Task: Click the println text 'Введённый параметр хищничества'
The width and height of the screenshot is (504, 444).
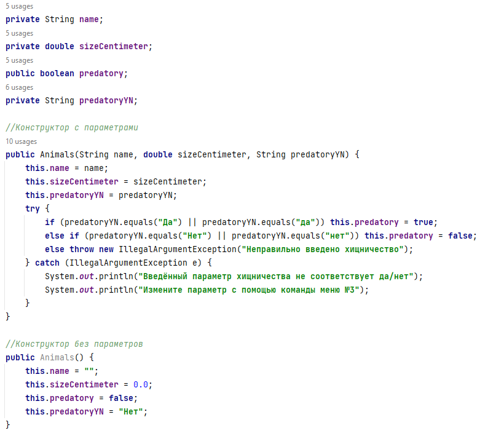Action: click(x=216, y=277)
